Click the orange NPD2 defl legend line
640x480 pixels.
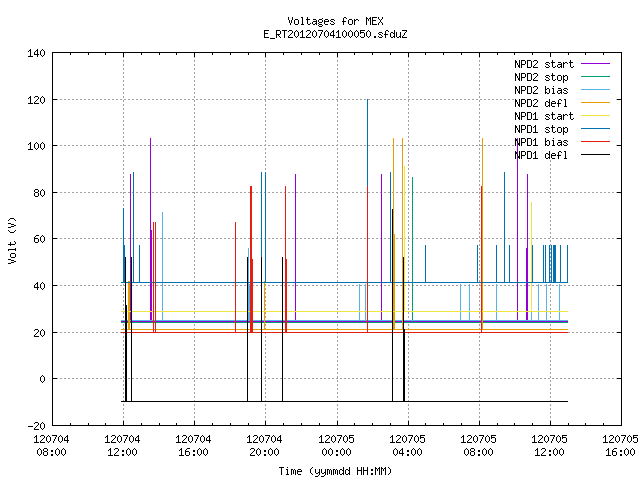[595, 102]
